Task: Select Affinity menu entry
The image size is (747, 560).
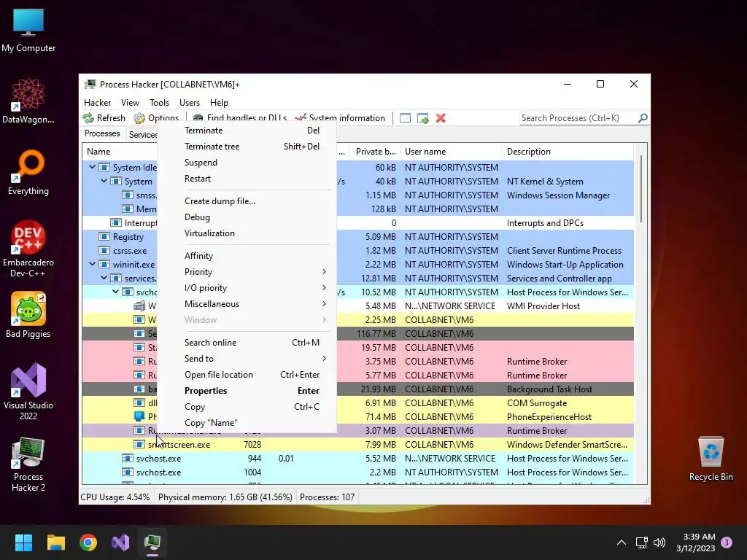Action: pyautogui.click(x=247, y=256)
